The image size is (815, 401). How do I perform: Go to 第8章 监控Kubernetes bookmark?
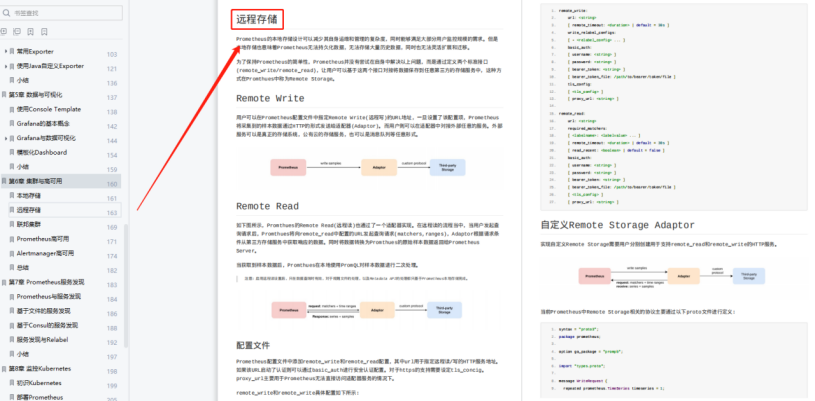(40, 369)
